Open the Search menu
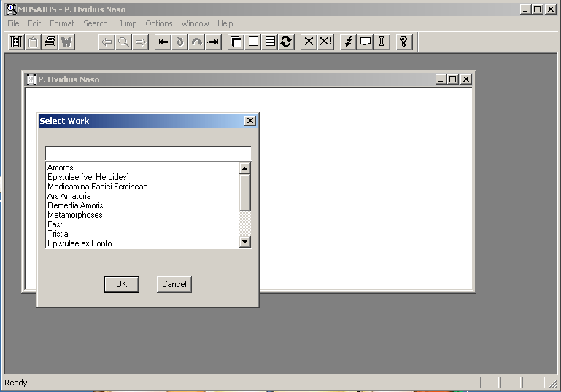561x392 pixels. [x=96, y=23]
